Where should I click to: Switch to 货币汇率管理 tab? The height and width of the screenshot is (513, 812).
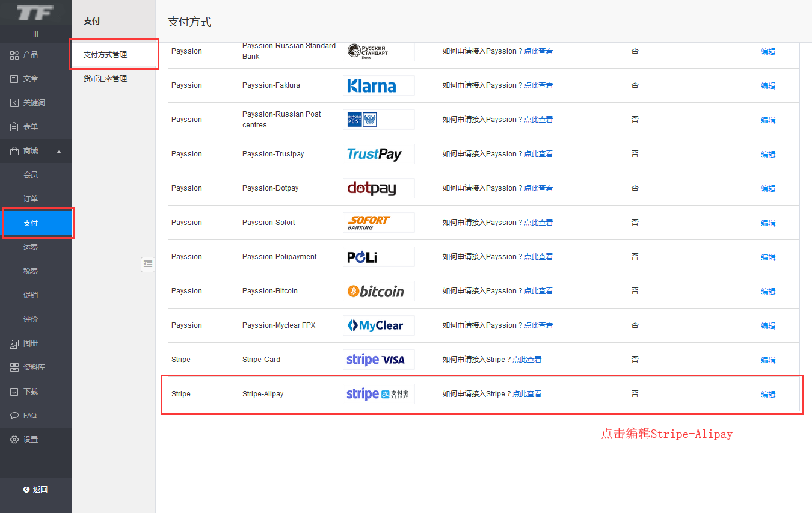pyautogui.click(x=105, y=79)
